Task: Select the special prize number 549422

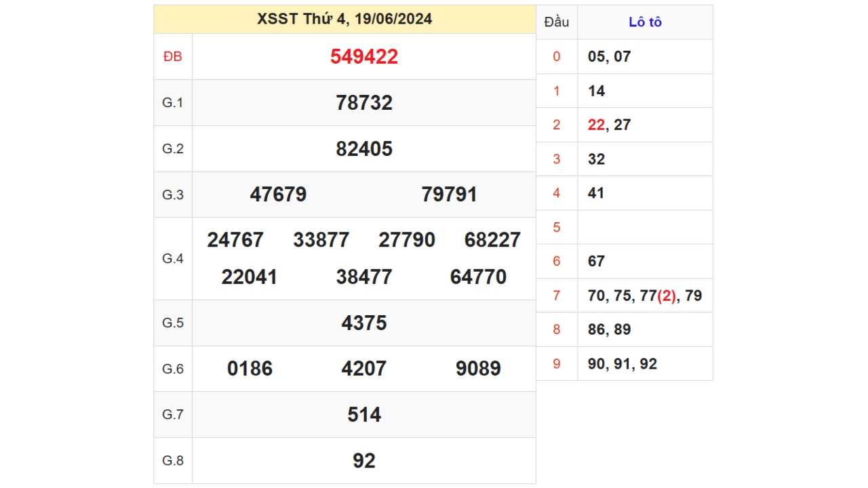Action: (x=364, y=57)
